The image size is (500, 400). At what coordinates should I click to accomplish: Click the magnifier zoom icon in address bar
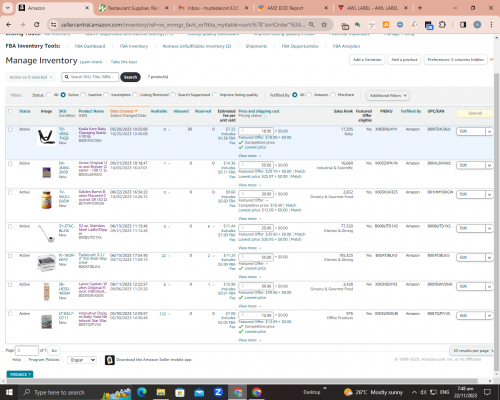[311, 25]
